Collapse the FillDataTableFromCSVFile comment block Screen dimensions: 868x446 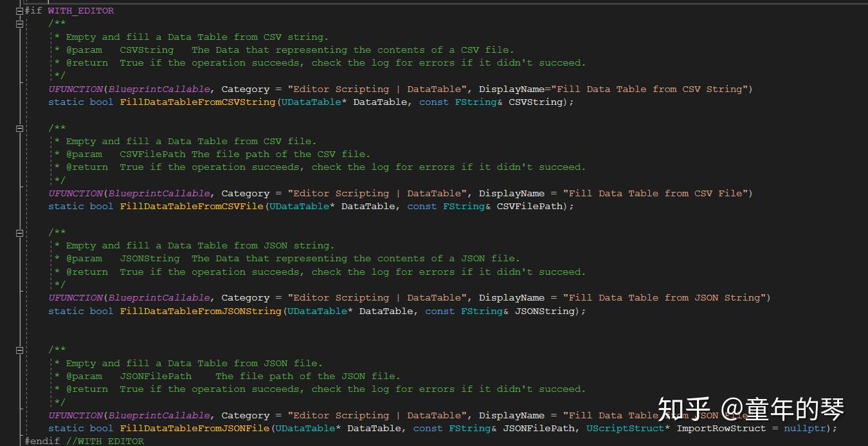tap(19, 127)
